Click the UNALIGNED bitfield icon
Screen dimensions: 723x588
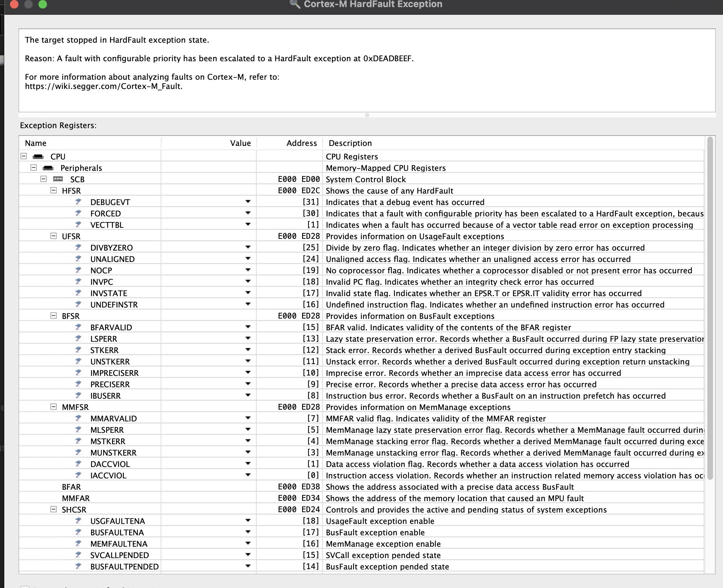click(78, 259)
